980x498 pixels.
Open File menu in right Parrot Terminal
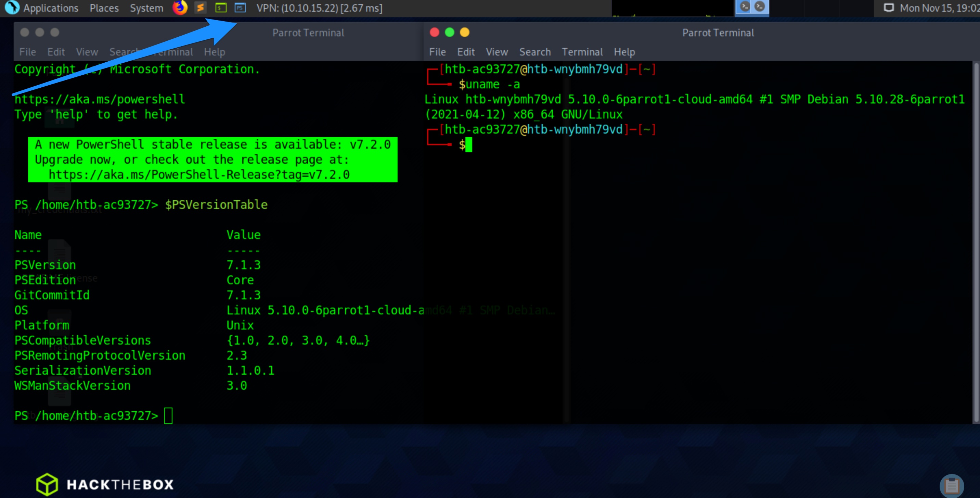pos(437,52)
